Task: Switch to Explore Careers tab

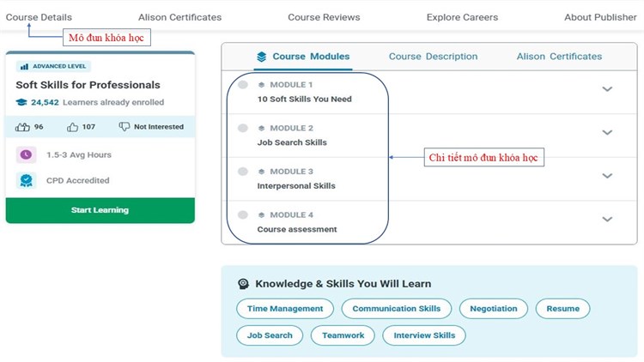Action: tap(462, 17)
